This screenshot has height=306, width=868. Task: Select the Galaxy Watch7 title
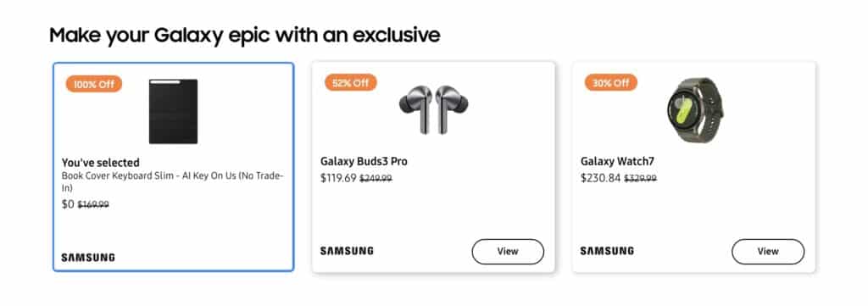(x=617, y=162)
